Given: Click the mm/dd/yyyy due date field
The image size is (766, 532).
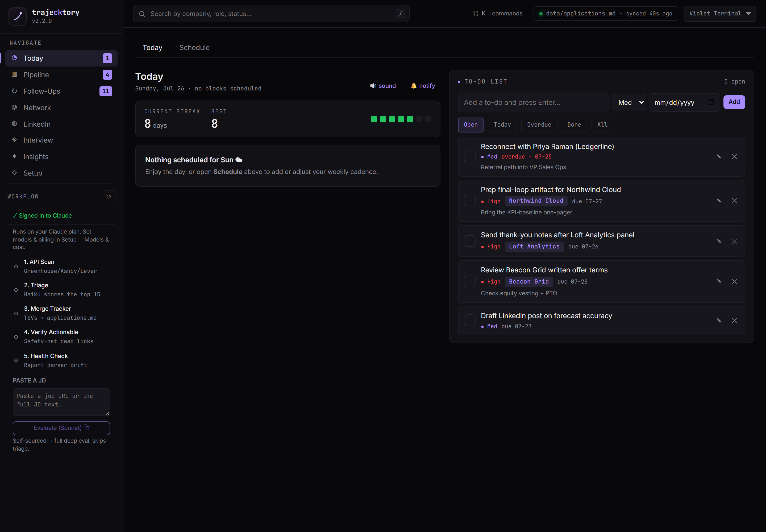Looking at the screenshot, I should pos(685,102).
